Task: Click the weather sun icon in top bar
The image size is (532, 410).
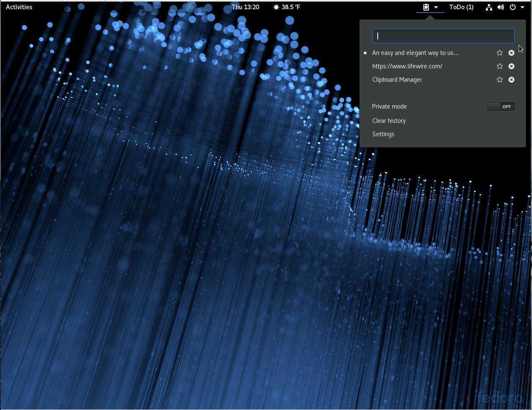Action: (276, 7)
